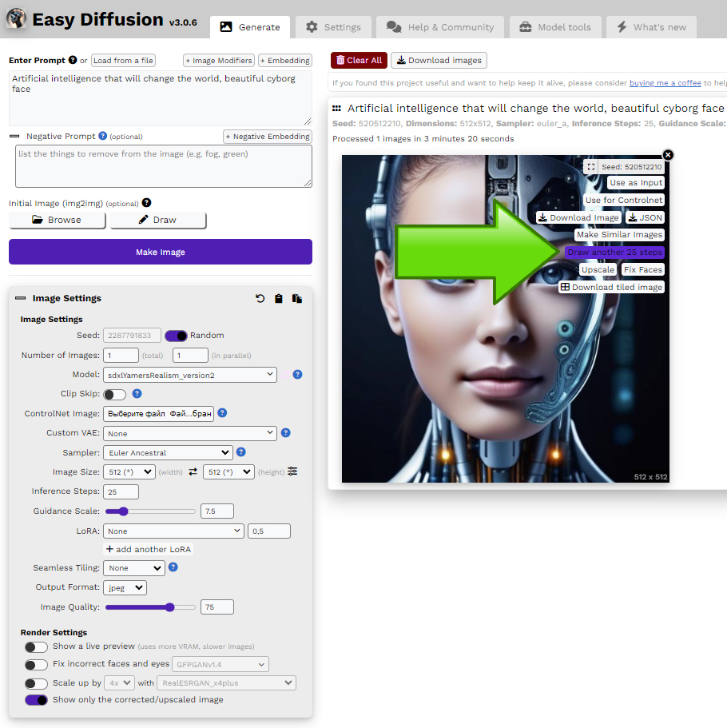The width and height of the screenshot is (727, 728).
Task: Open the Model dropdown sdxlYamersRealism_version2
Action: pyautogui.click(x=190, y=375)
